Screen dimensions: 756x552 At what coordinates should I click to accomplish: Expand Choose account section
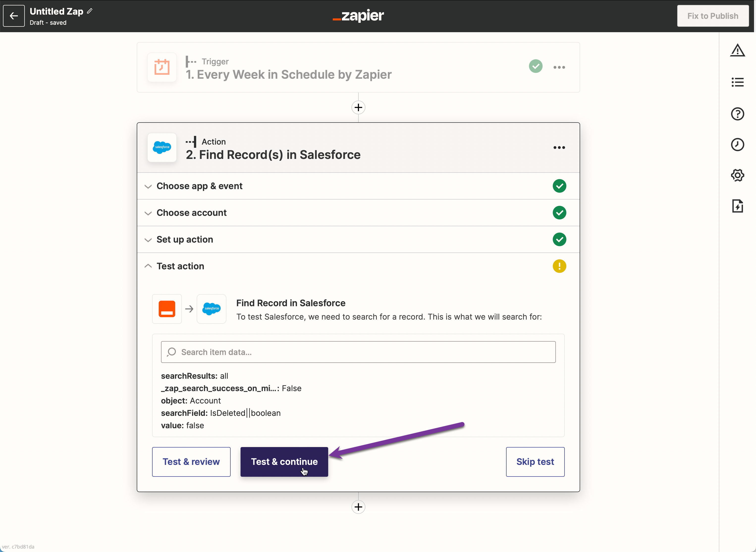[x=358, y=213]
